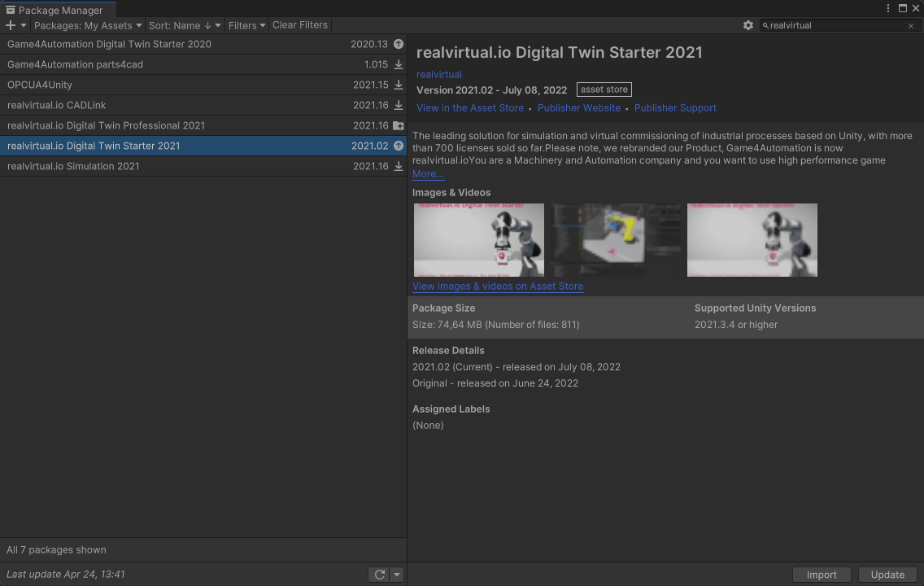The width and height of the screenshot is (924, 586).
Task: Click the Update button
Action: coord(887,575)
